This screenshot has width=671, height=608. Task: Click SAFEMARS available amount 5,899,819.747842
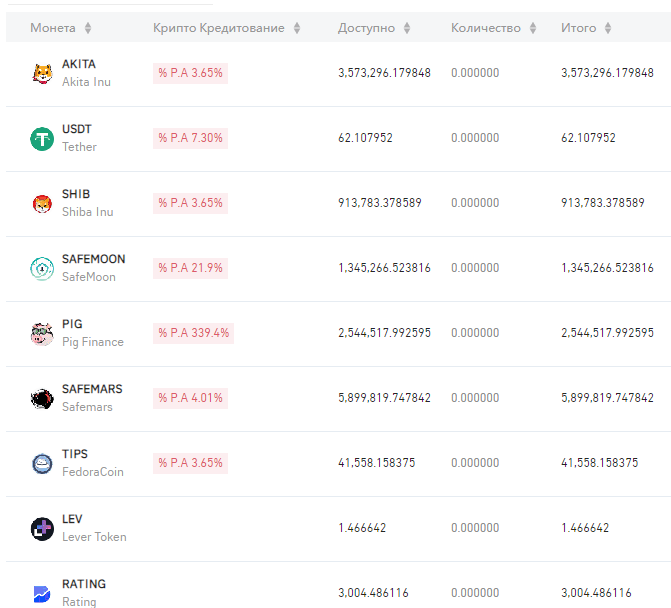click(x=384, y=398)
